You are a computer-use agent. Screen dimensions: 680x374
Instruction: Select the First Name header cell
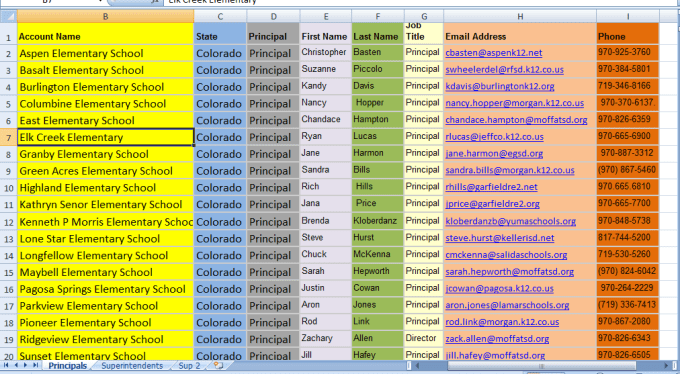click(325, 34)
